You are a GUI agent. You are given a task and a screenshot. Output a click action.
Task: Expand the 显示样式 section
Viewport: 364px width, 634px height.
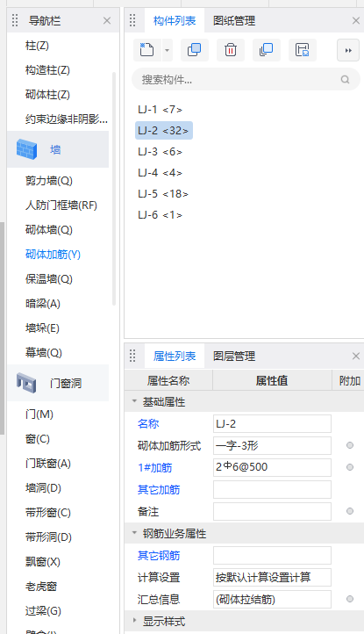pos(134,621)
